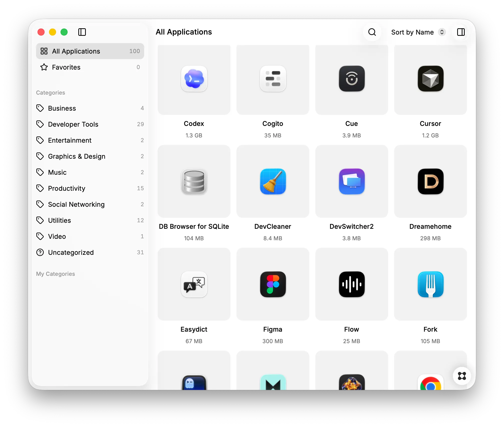Open the Codex app icon

click(194, 79)
